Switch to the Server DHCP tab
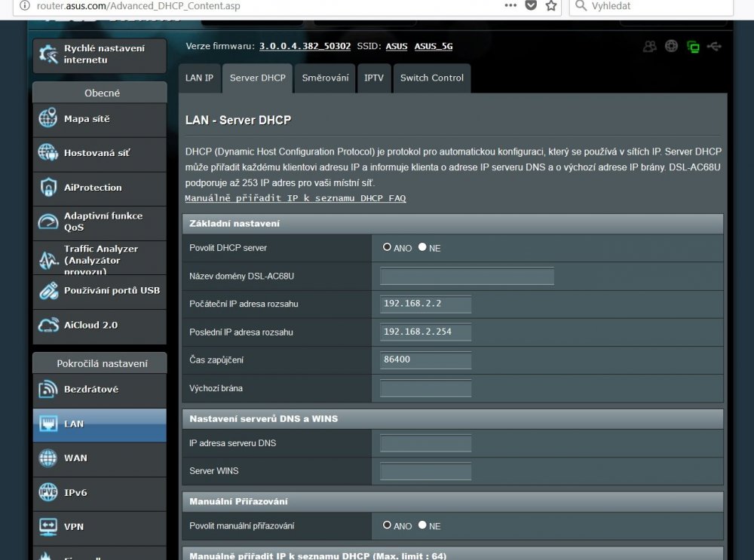The height and width of the screenshot is (560, 754). [257, 78]
